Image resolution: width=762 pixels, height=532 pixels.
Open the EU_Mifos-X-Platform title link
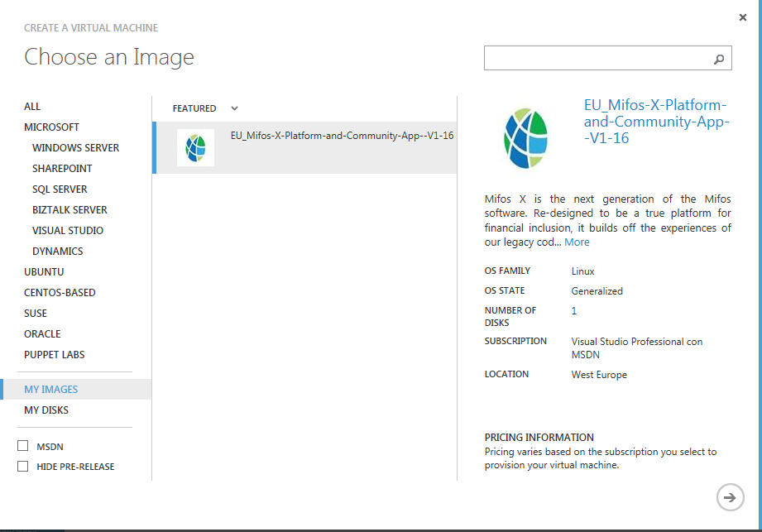[x=654, y=122]
